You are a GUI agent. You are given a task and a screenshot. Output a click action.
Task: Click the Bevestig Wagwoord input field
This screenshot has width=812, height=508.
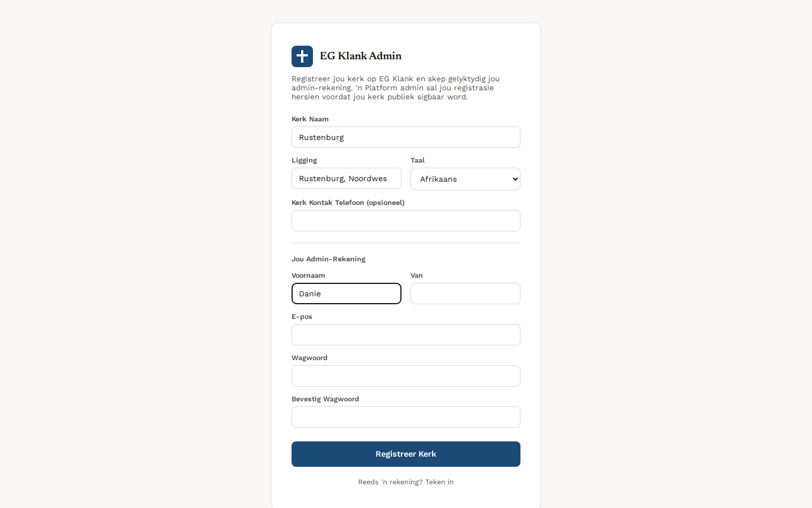406,417
